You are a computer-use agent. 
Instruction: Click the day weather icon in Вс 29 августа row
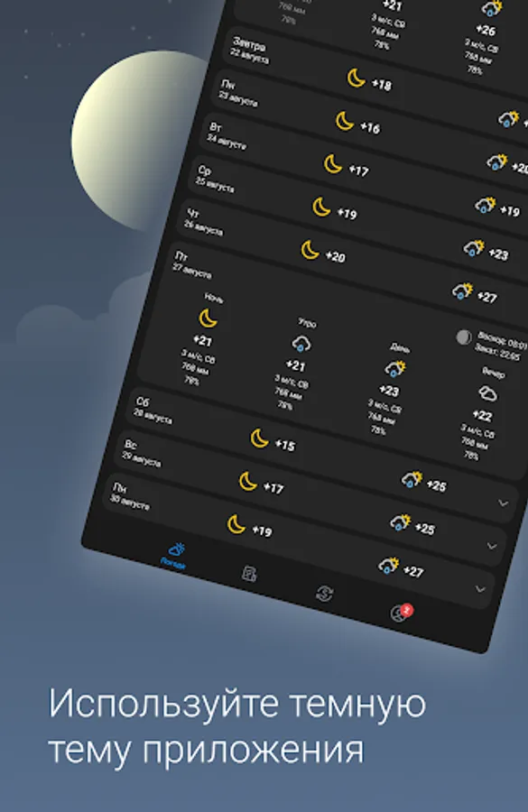(x=400, y=522)
